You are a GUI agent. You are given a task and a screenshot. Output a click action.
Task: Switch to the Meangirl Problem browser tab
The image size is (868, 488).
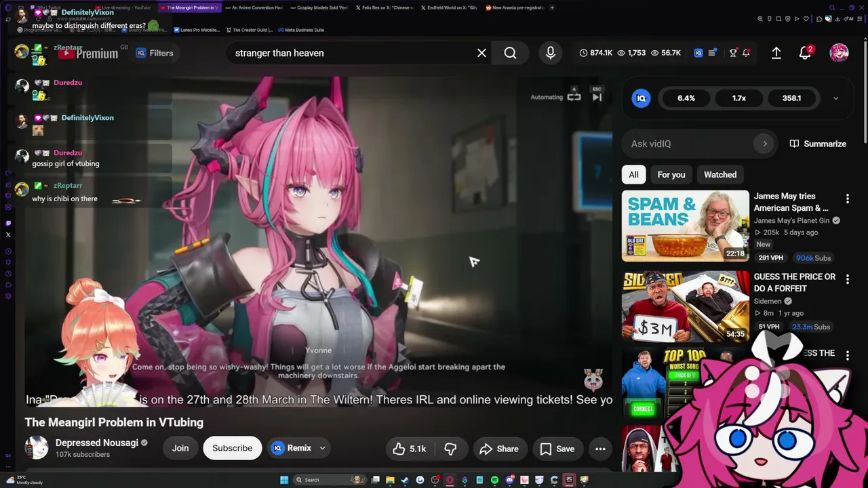189,7
